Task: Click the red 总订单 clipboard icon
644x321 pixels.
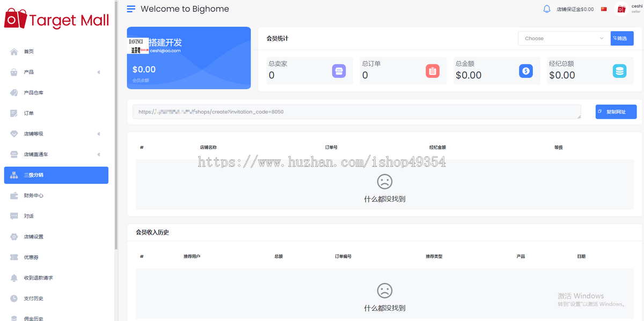Action: 433,70
